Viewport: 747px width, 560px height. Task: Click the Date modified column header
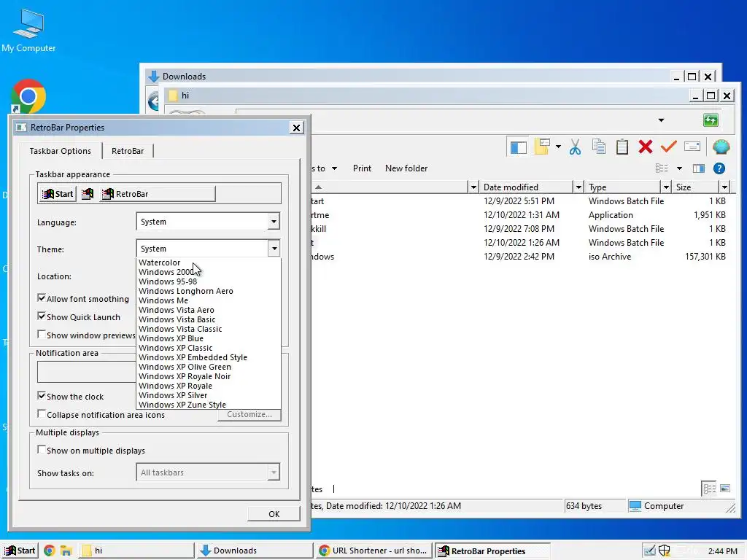(x=525, y=187)
